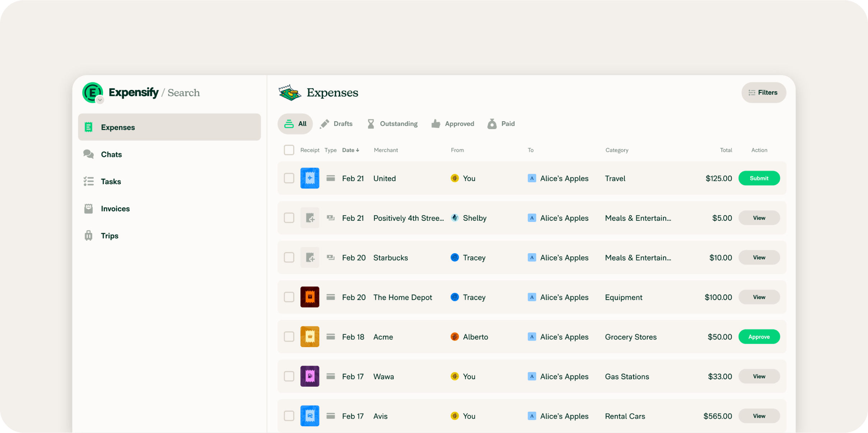Select the Tasks checklist icon
The height and width of the screenshot is (433, 868).
tap(88, 181)
